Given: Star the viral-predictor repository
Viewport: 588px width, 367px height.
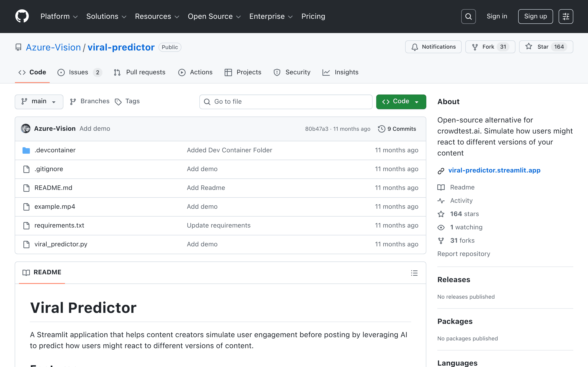Looking at the screenshot, I should tap(546, 47).
